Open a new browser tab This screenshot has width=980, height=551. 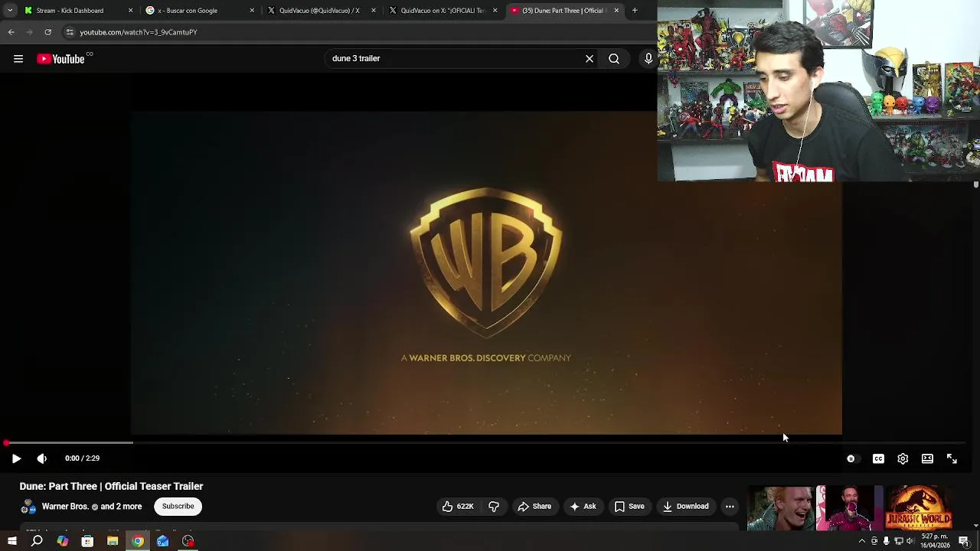click(x=635, y=11)
